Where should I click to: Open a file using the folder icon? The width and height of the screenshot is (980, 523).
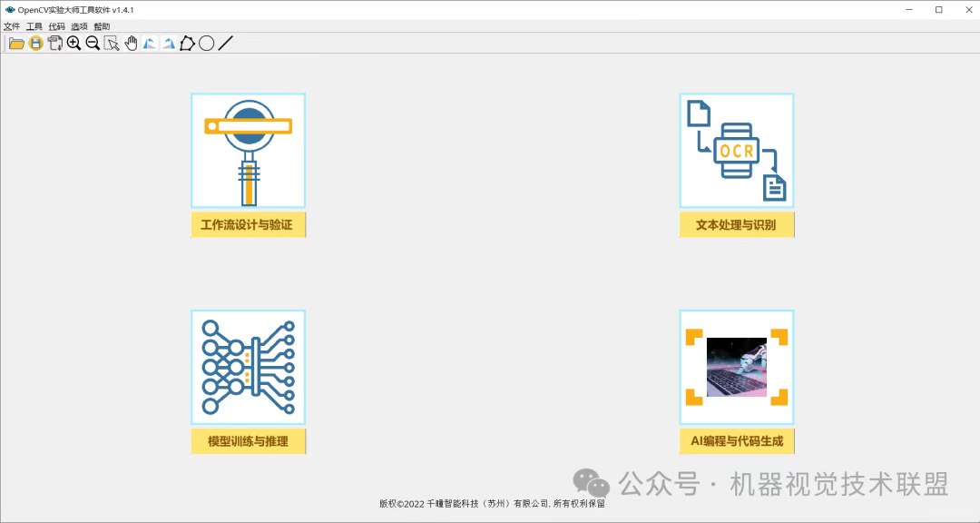pos(16,43)
